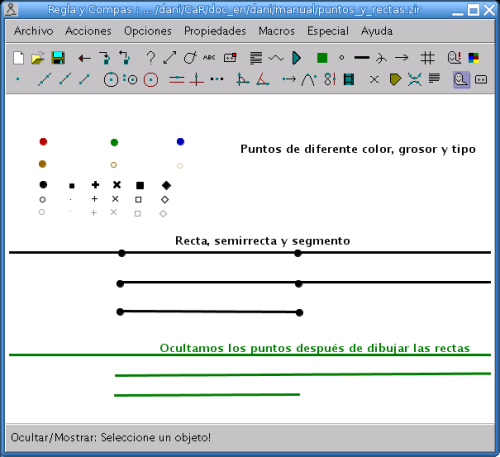
Task: Open the point type selector
Action: click(342, 58)
